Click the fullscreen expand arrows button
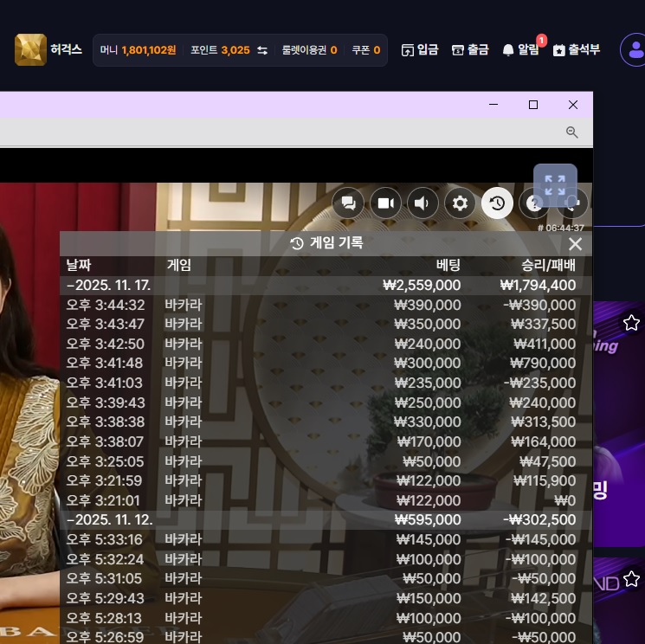645x644 pixels. coord(555,185)
